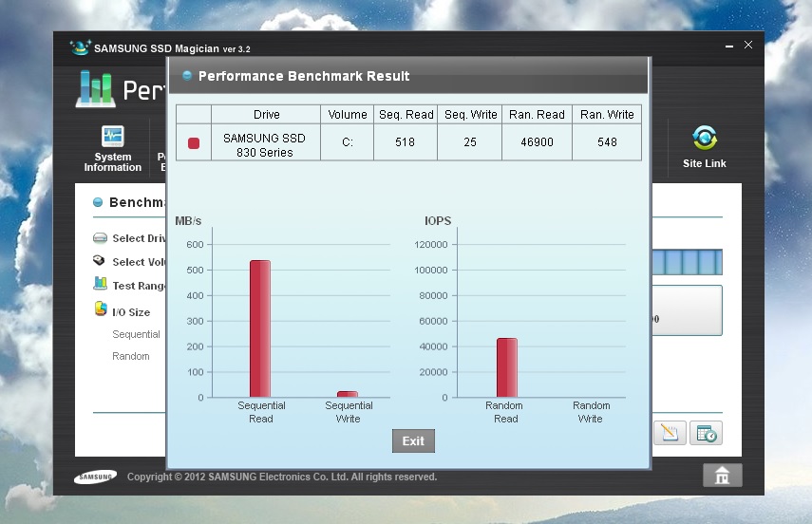Click the 'C:' volume cell

tap(348, 142)
